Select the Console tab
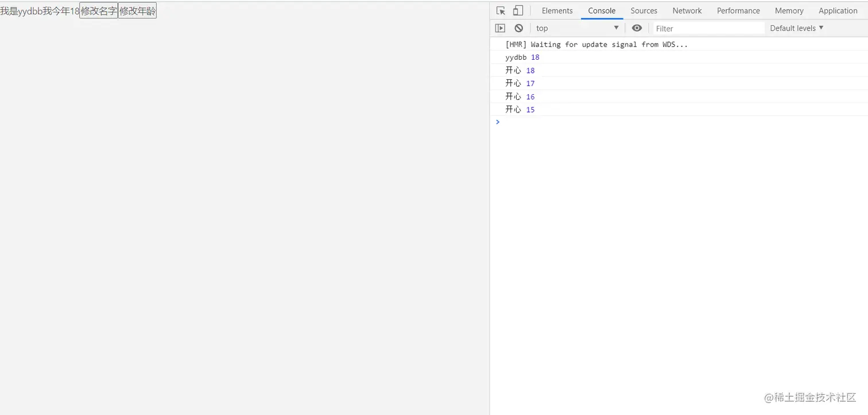This screenshot has height=415, width=868. pyautogui.click(x=602, y=10)
